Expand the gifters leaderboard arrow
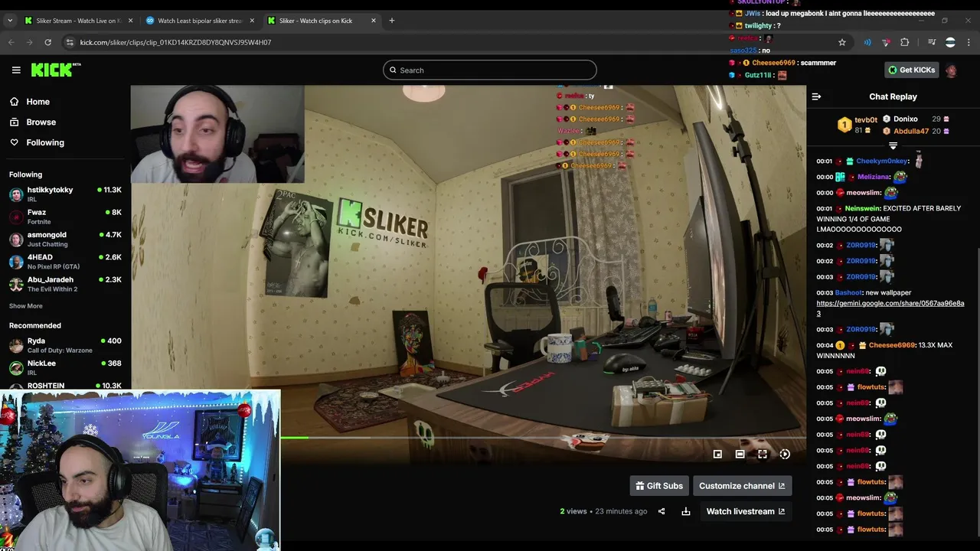The height and width of the screenshot is (551, 980). click(x=893, y=145)
